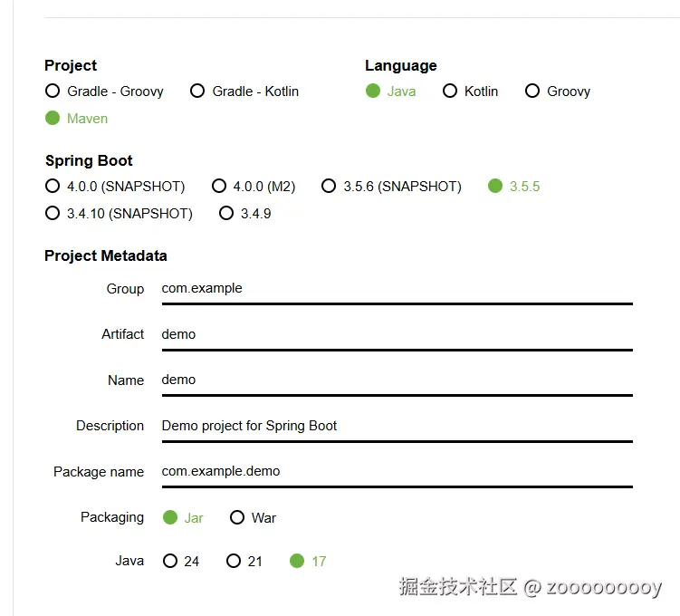Select Spring Boot 3.4.10 (SNAPSHOT)
This screenshot has width=680, height=616.
(53, 214)
